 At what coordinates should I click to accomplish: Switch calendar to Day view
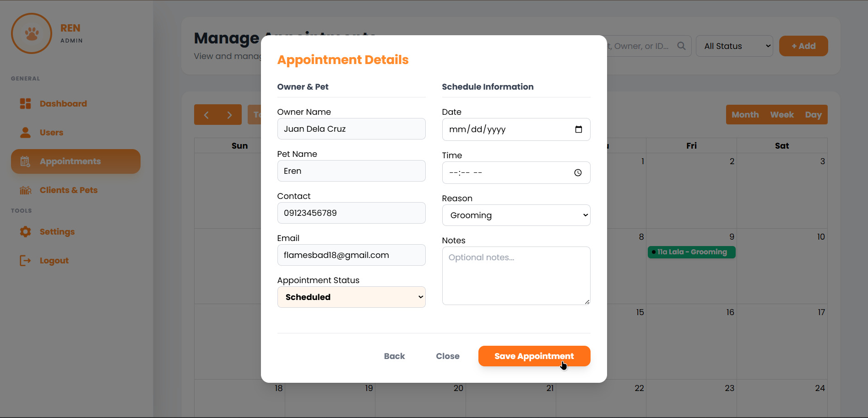pyautogui.click(x=813, y=115)
